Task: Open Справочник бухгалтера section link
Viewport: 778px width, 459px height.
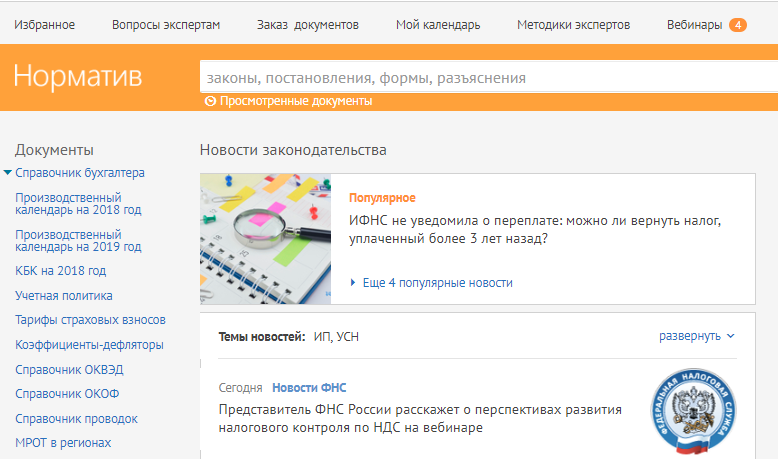Action: 80,173
